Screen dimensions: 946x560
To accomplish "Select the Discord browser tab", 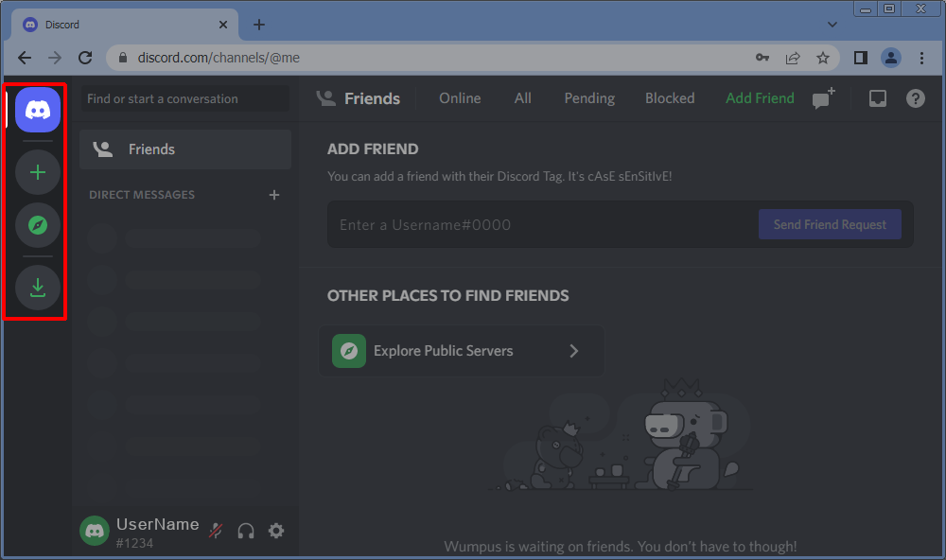I will pos(125,25).
